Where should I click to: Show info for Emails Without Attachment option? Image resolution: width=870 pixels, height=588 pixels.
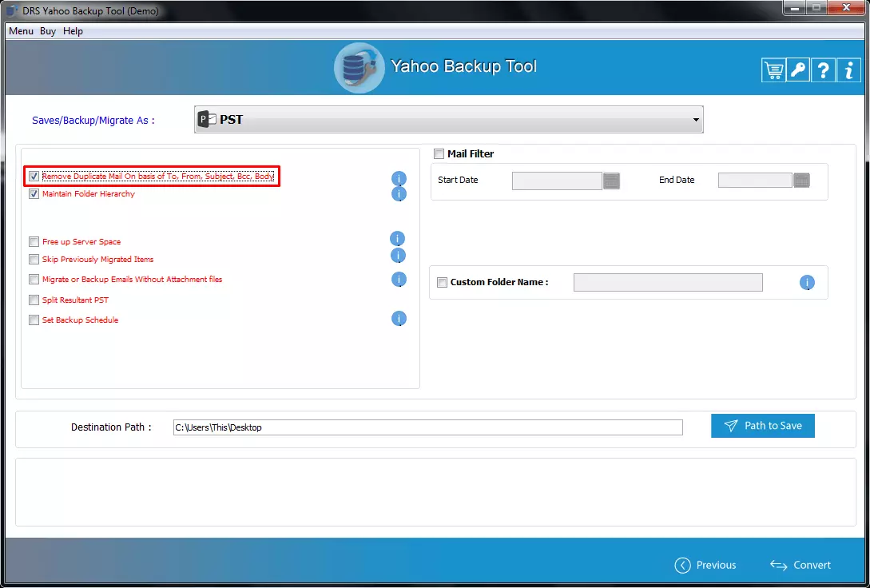click(399, 279)
